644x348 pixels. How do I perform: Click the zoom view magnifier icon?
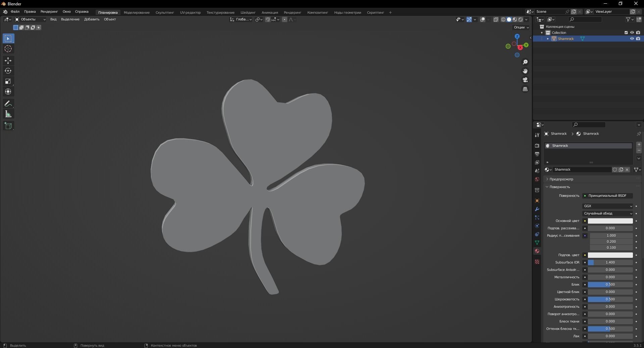tap(525, 62)
